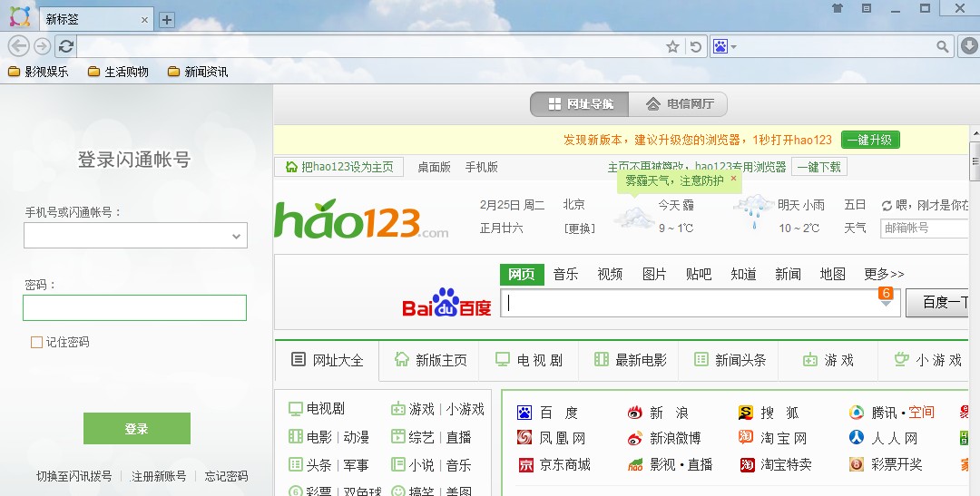Screen dimensions: 980x496
Task: Go back with the back arrow
Action: point(19,46)
